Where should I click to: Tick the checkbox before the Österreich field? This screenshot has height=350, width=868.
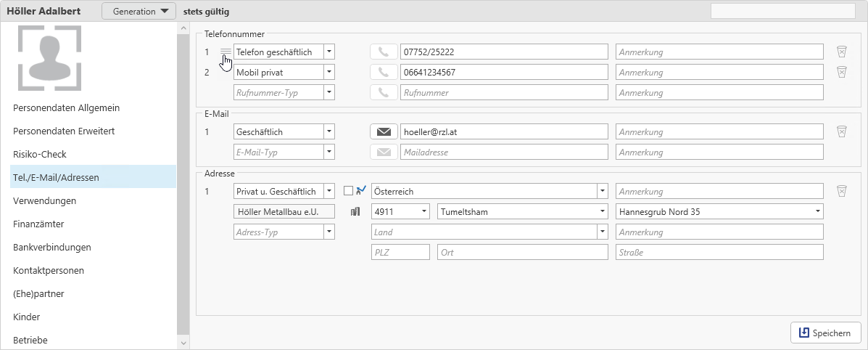348,191
